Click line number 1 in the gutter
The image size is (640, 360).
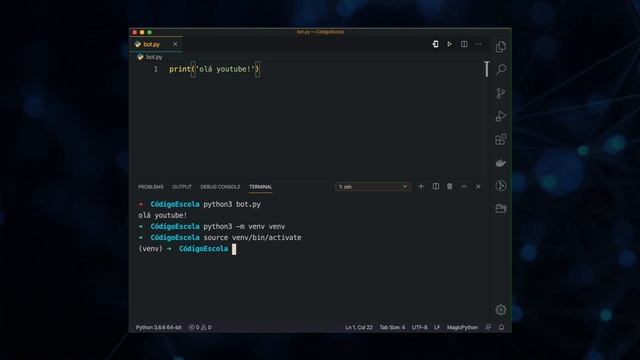click(x=156, y=69)
